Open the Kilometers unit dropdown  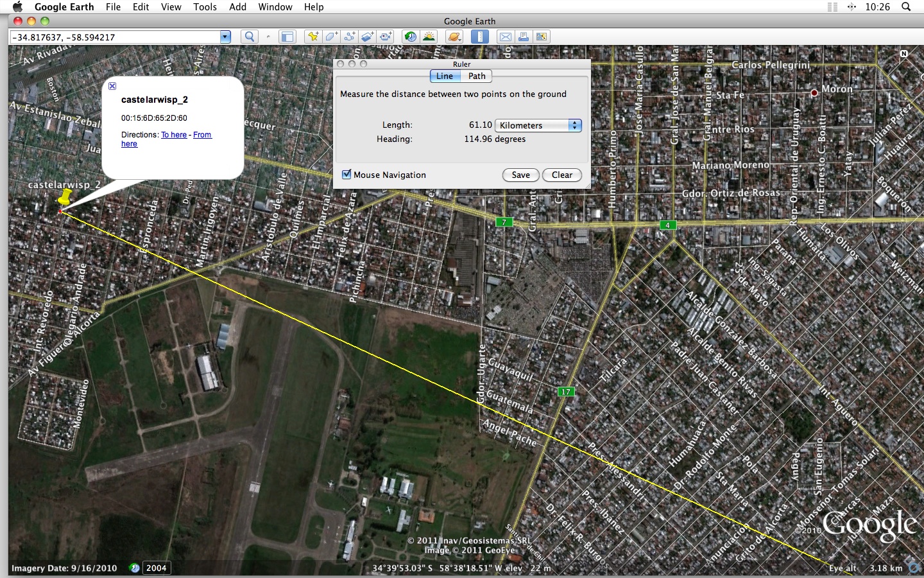pos(538,125)
